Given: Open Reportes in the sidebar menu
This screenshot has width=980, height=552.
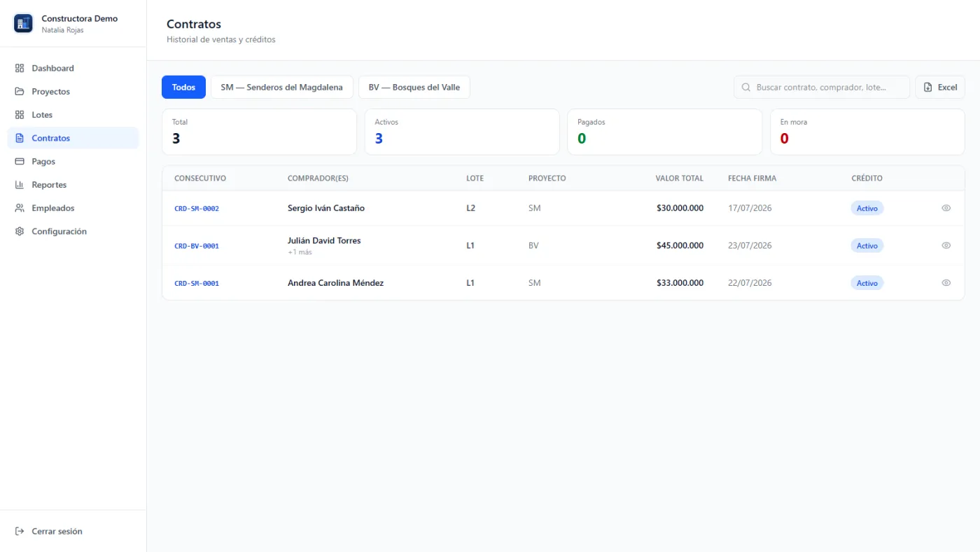Looking at the screenshot, I should coord(73,185).
